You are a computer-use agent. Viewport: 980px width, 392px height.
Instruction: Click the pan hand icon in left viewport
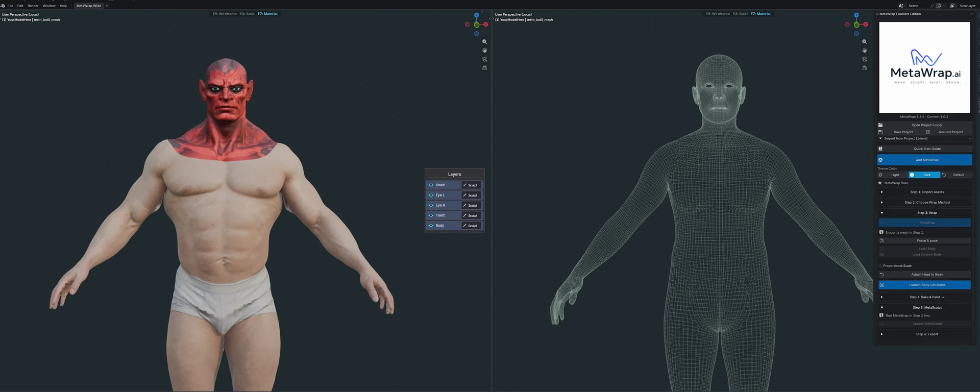click(484, 51)
